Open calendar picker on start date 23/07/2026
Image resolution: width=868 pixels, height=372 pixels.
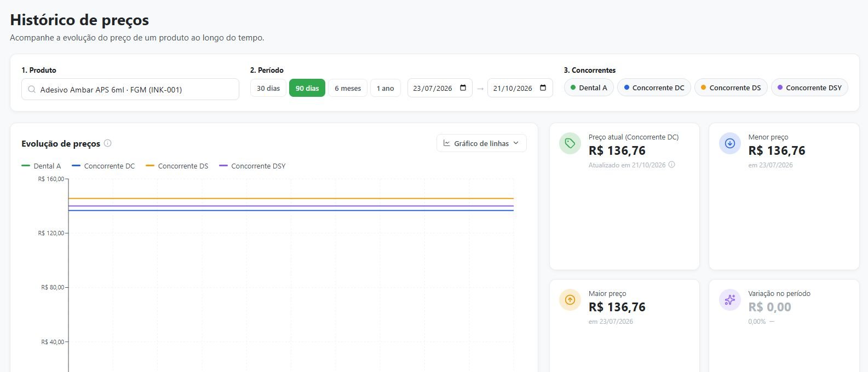pos(463,88)
